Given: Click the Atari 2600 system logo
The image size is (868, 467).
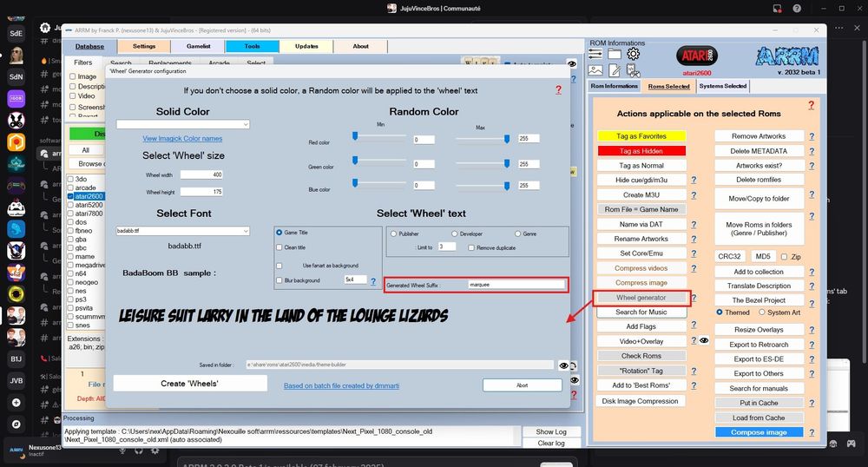Looking at the screenshot, I should [x=696, y=56].
